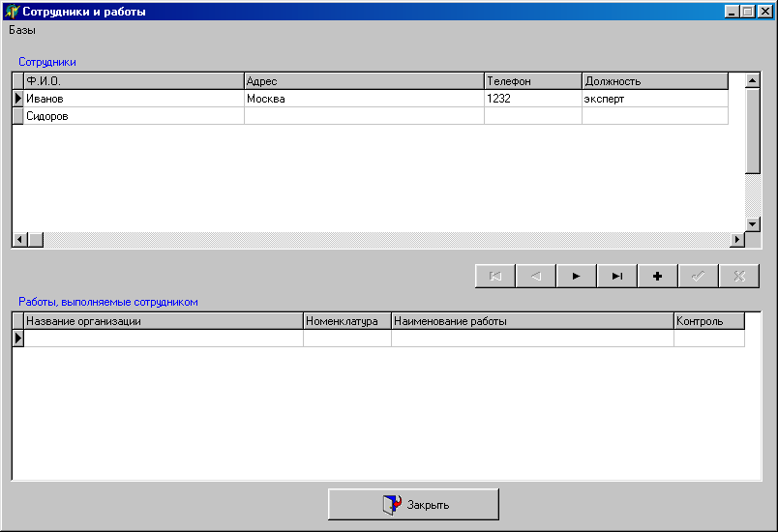Open the Базы menu
The width and height of the screenshot is (778, 532).
point(22,30)
